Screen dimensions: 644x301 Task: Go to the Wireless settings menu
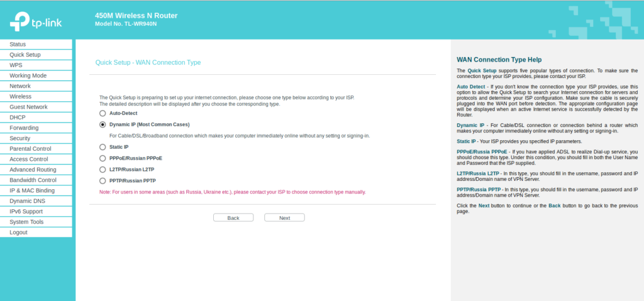[21, 97]
